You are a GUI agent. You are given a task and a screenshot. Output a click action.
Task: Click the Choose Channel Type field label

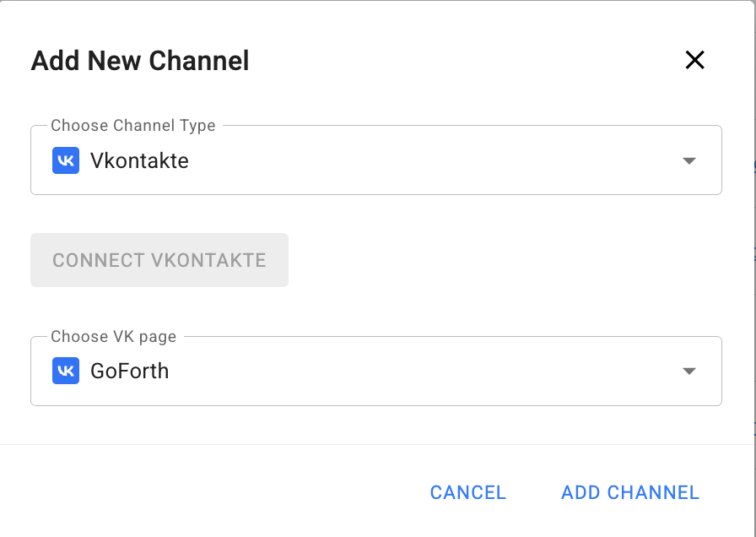pyautogui.click(x=133, y=126)
